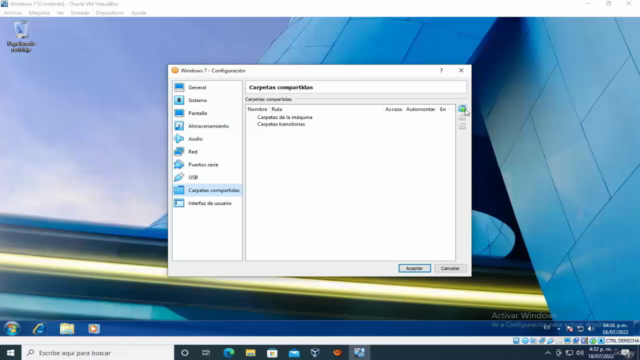This screenshot has width=640, height=360.
Task: Select the Puertos serie category
Action: (x=207, y=164)
